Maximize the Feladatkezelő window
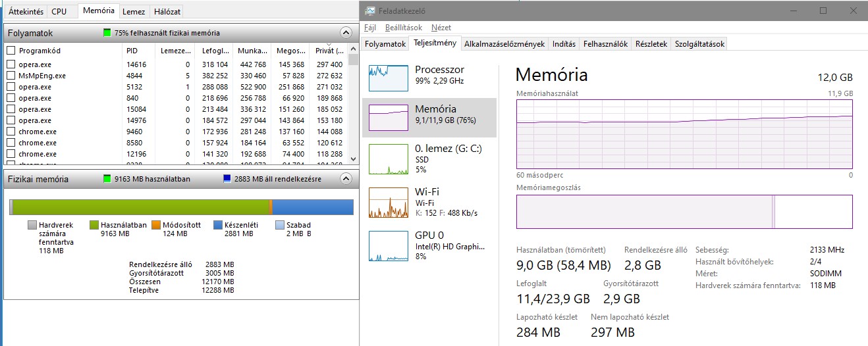The height and width of the screenshot is (346, 868). (x=823, y=11)
